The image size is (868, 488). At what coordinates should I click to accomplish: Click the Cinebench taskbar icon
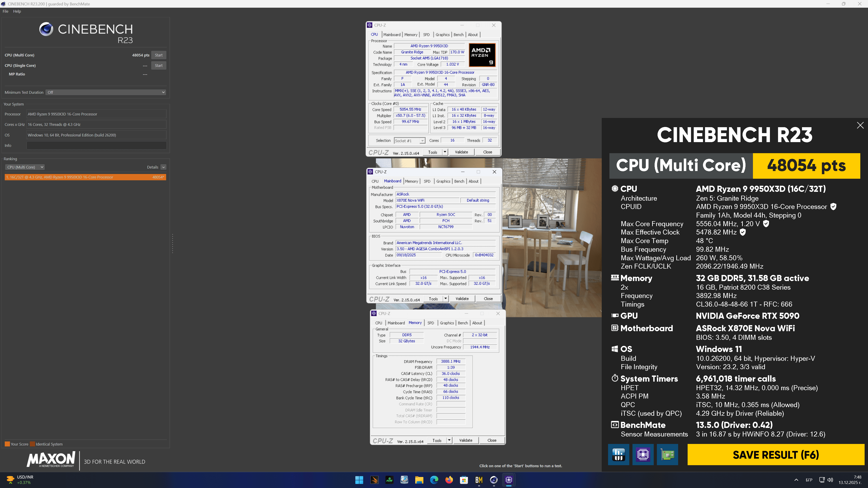pyautogui.click(x=494, y=480)
